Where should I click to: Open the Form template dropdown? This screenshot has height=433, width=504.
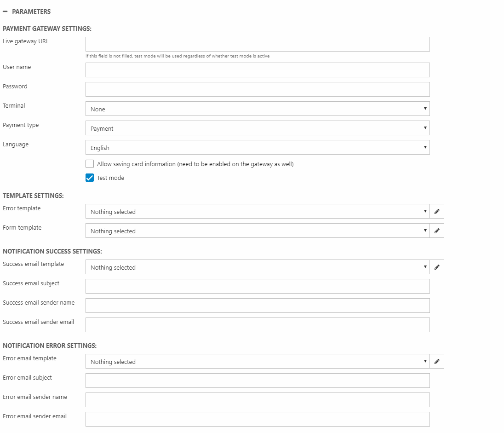[258, 231]
